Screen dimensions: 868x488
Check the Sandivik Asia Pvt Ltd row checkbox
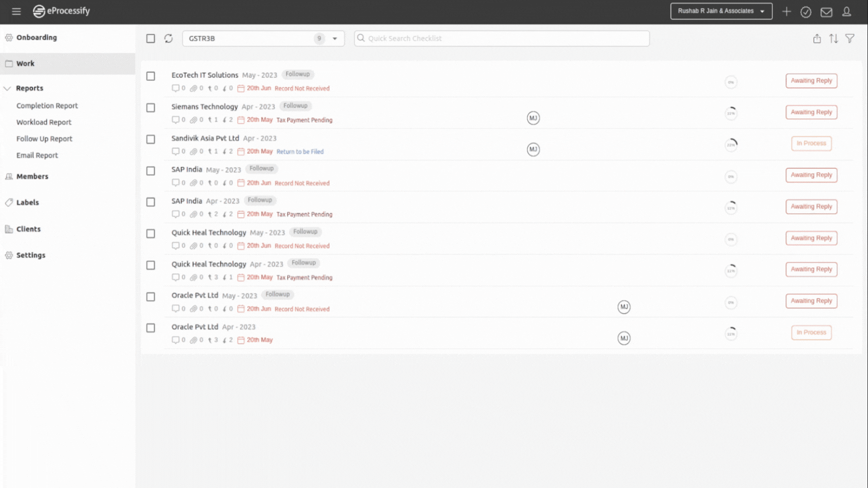pyautogui.click(x=151, y=139)
